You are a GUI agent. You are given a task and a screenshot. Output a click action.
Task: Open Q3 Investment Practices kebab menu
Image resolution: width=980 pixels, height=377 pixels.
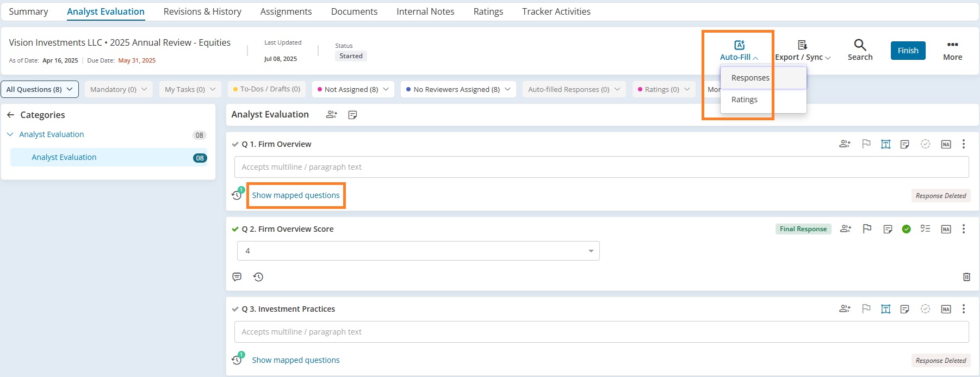tap(964, 309)
